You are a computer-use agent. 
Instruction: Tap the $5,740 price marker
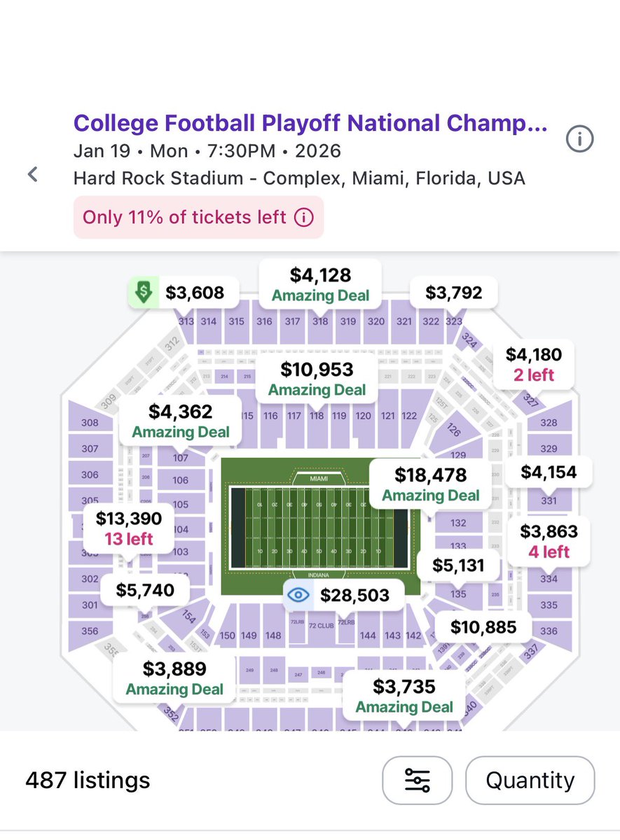click(144, 591)
